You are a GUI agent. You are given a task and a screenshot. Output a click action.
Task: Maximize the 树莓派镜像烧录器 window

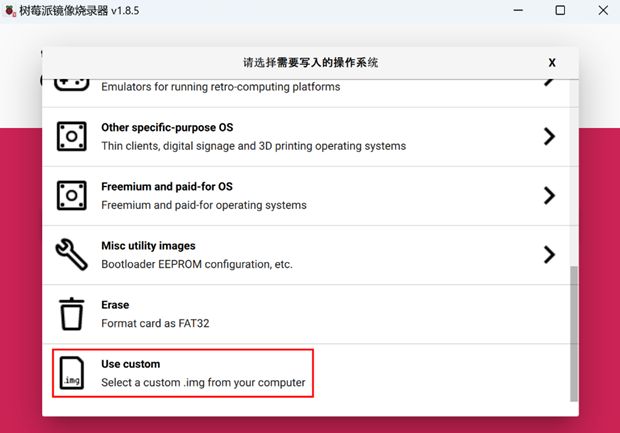[560, 10]
